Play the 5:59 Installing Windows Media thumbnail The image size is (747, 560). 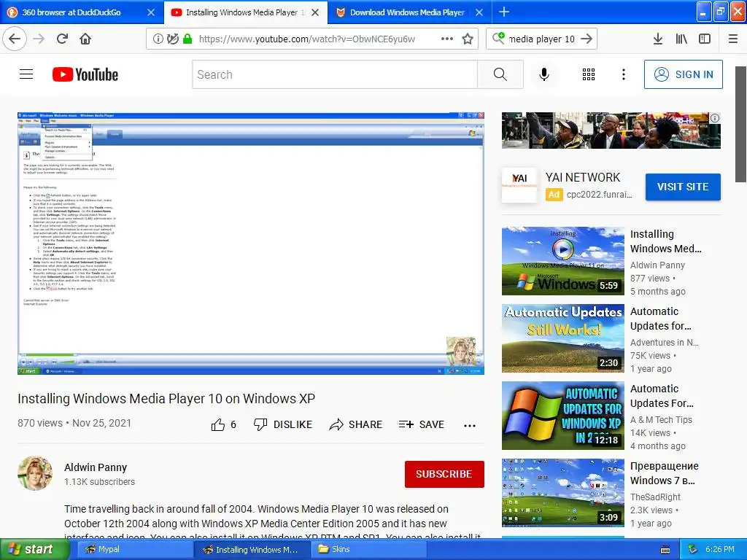(x=562, y=261)
